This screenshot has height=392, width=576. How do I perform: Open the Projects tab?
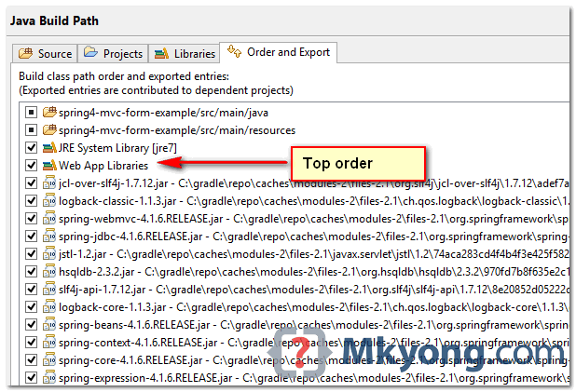[113, 54]
